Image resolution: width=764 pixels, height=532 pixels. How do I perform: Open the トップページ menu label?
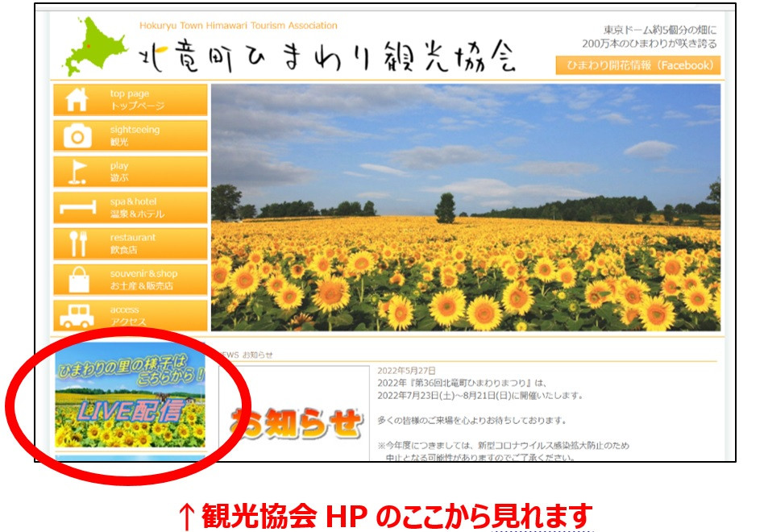point(137,106)
